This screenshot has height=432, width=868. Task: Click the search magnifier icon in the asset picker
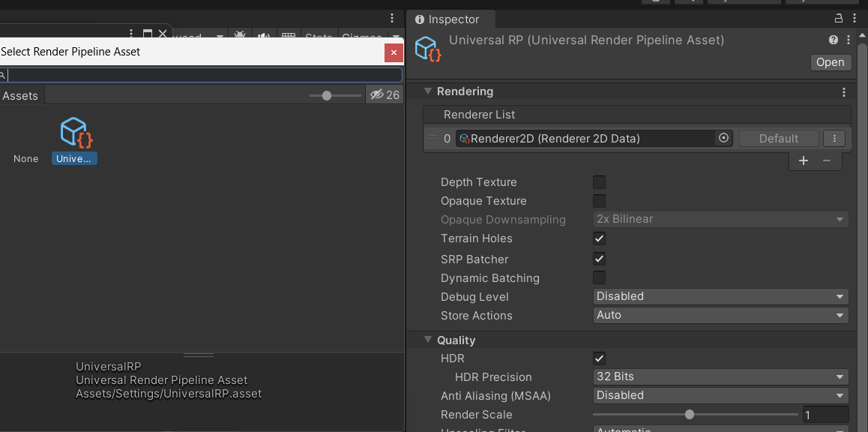point(2,75)
